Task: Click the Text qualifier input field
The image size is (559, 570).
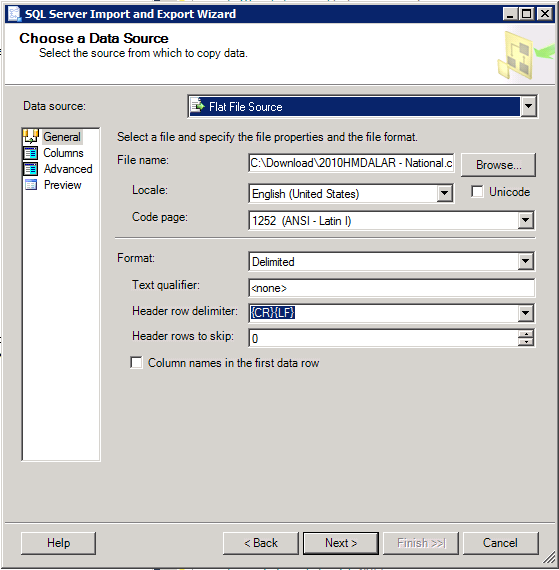Action: point(391,288)
